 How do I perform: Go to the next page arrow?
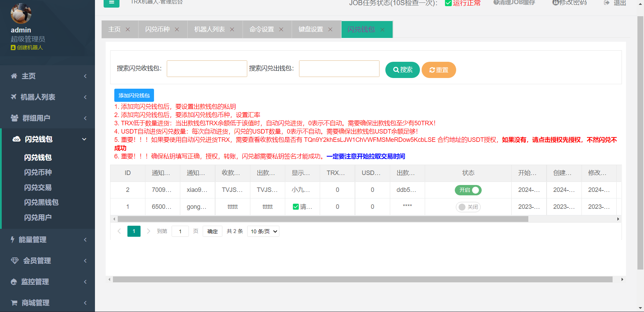tap(148, 231)
